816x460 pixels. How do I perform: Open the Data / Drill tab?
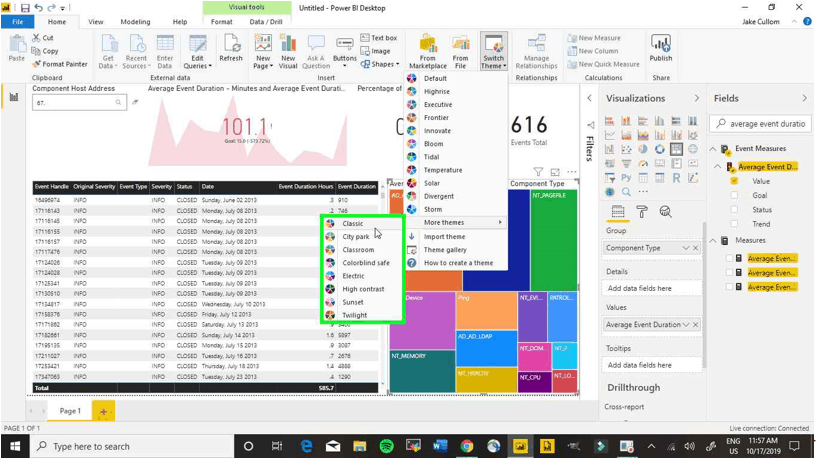266,22
